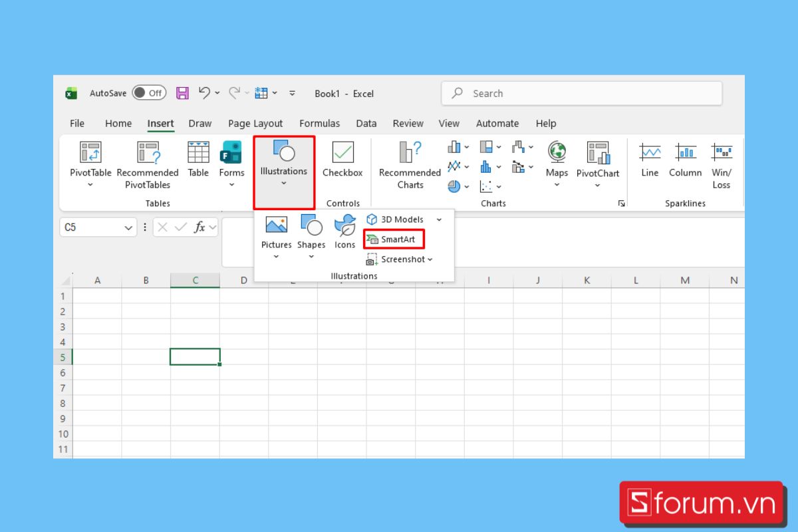
Task: Click the Save icon in title bar
Action: coord(182,93)
